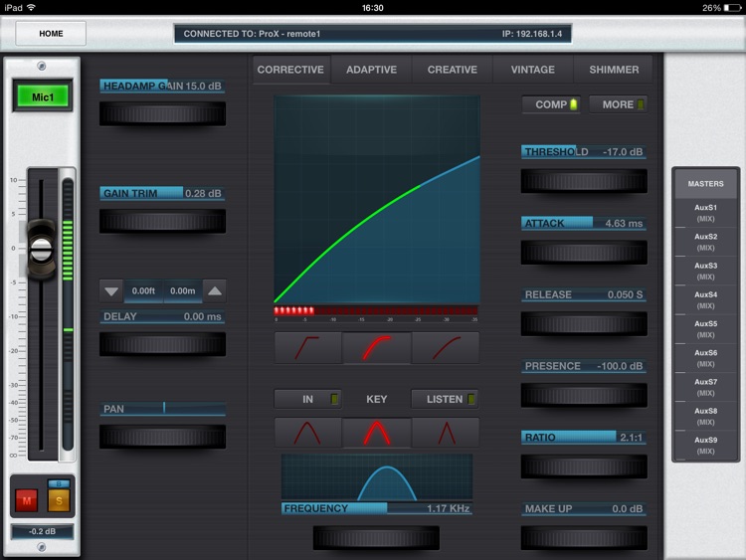Switch to the ADAPTIVE tab
Viewport: 746px width, 560px height.
tap(371, 70)
